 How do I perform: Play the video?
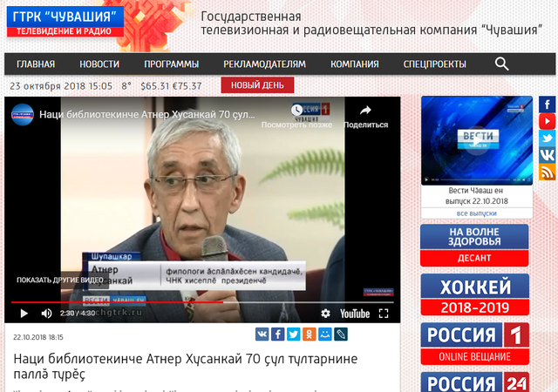24,314
